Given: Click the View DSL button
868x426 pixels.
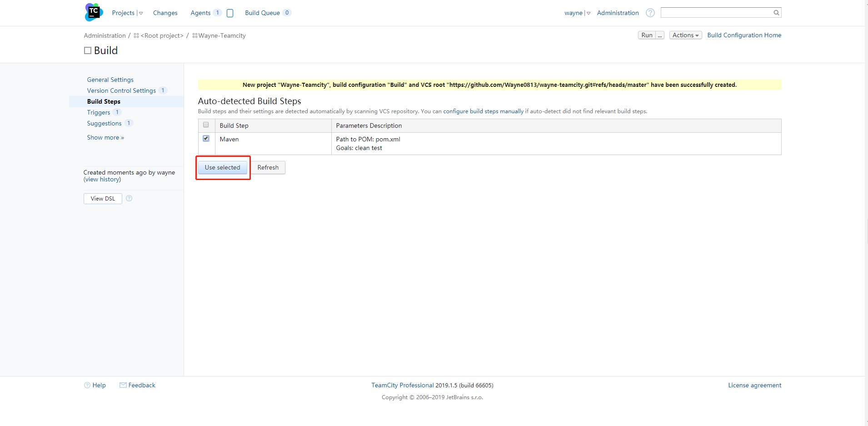Looking at the screenshot, I should click(103, 199).
